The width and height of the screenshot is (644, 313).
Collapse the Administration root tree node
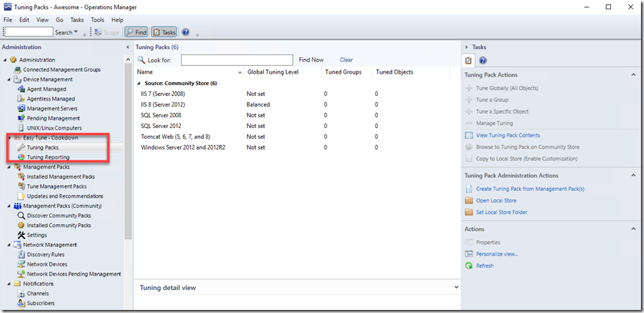coord(5,60)
